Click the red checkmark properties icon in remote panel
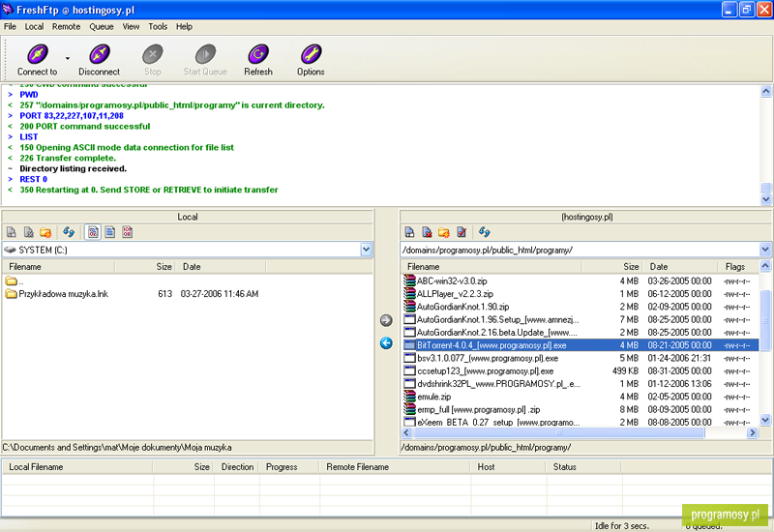The width and height of the screenshot is (774, 532). click(x=461, y=232)
